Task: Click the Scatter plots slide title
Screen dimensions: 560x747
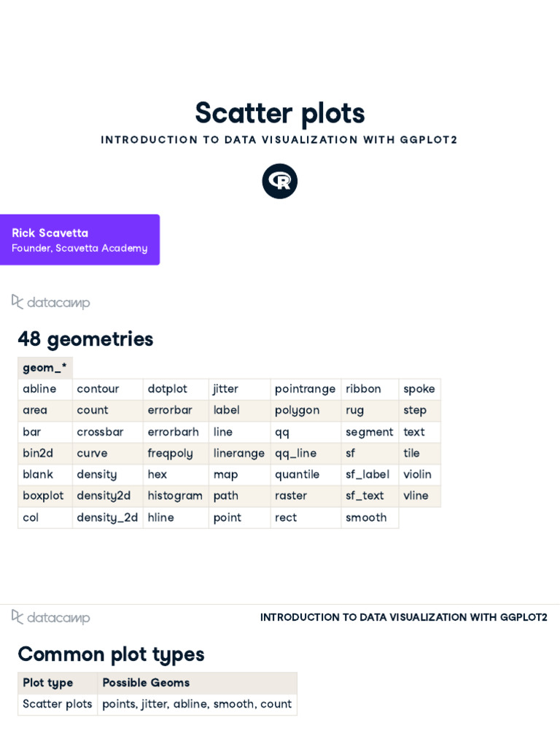Action: [x=280, y=113]
